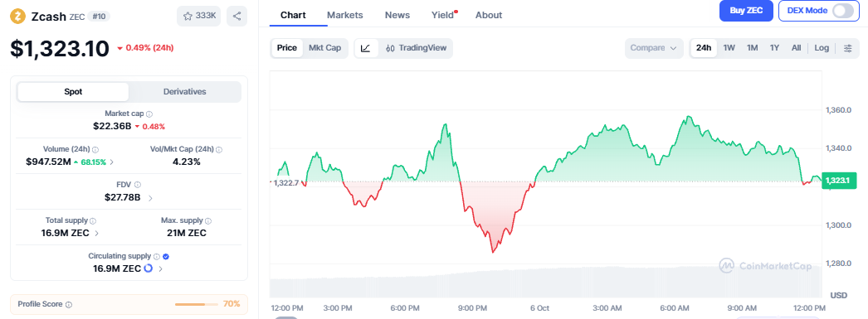Viewport: 868px width, 319px height.
Task: Expand Circulating supply details chevron
Action: 160,268
